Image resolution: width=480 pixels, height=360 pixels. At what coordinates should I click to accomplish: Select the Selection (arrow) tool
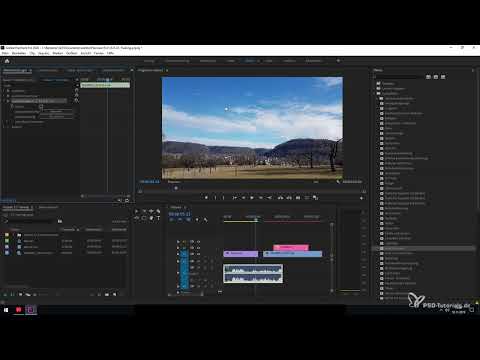137,211
